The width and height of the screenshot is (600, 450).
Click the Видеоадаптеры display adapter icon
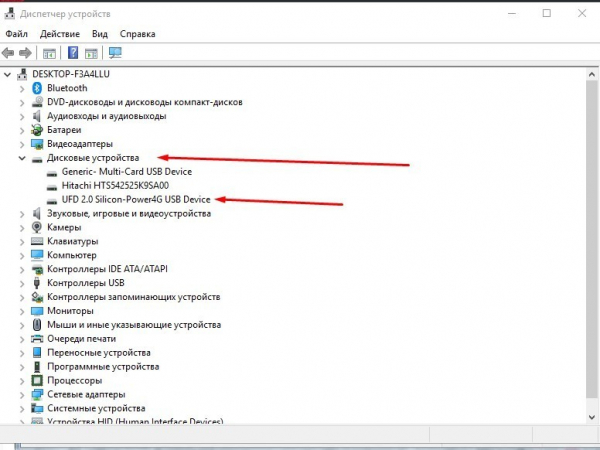pyautogui.click(x=37, y=144)
